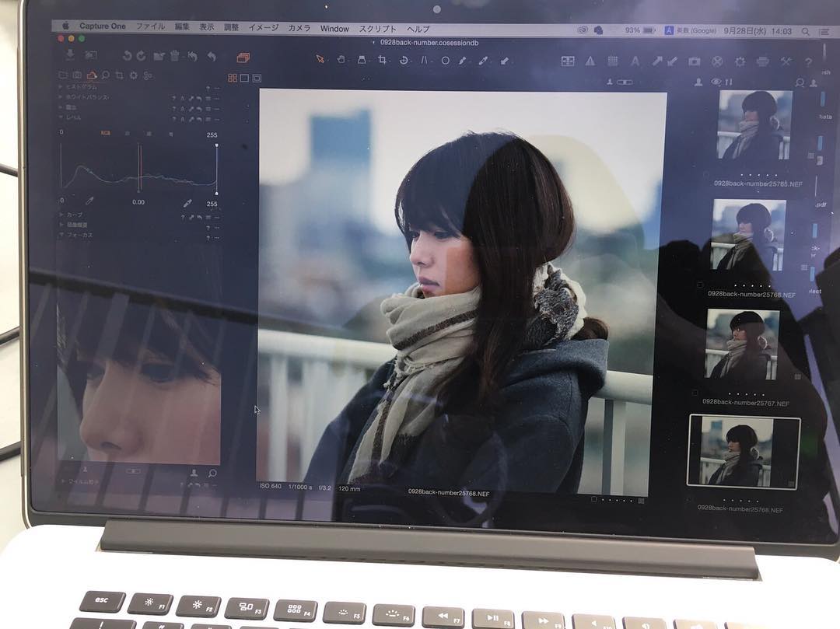Click the annotations letter A icon
840x629 pixels.
[x=635, y=61]
